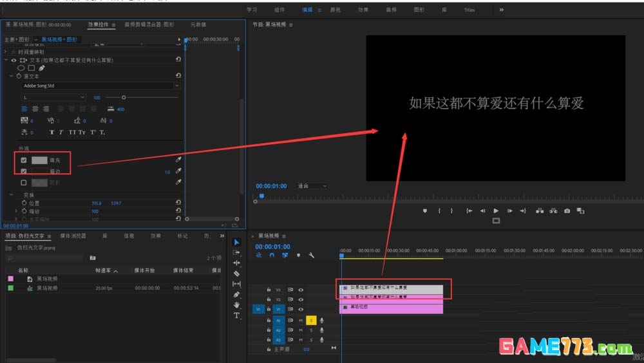Open the Adobe Song Std font dropdown
This screenshot has height=363, width=644.
[x=100, y=86]
